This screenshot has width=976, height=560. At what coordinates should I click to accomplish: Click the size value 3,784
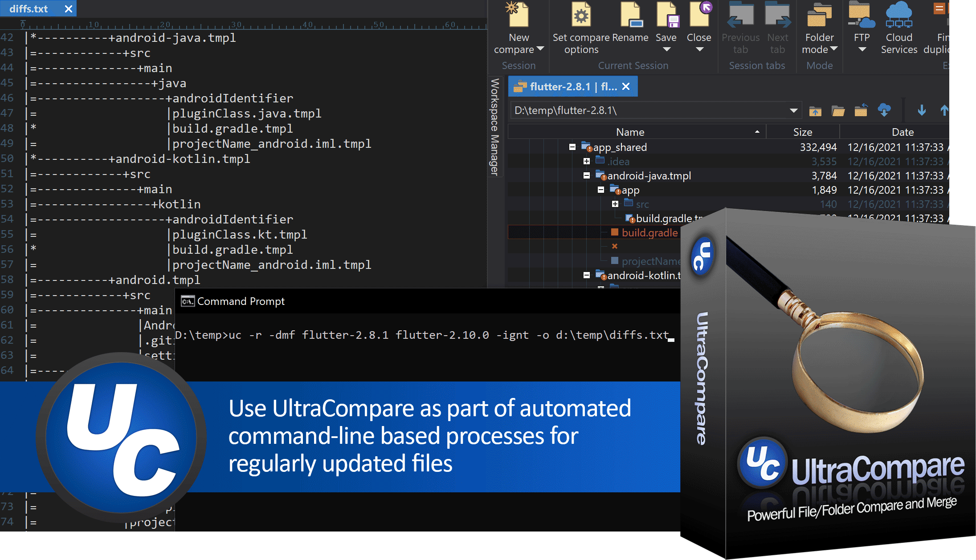point(824,175)
